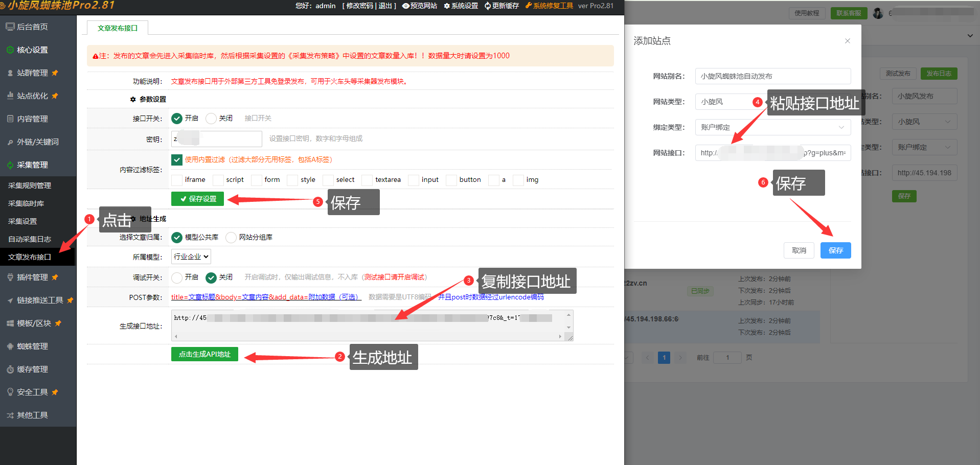Image resolution: width=980 pixels, height=465 pixels.
Task: Select 模型公共库 radio option
Action: tap(177, 237)
